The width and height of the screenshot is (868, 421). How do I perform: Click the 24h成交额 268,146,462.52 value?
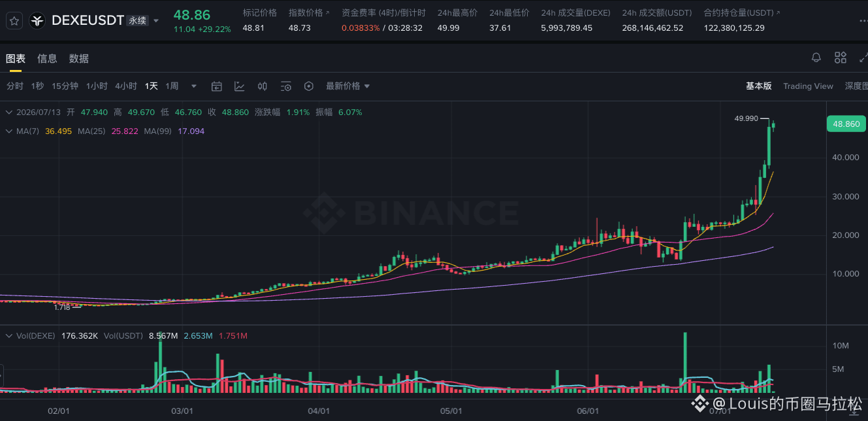pos(652,28)
